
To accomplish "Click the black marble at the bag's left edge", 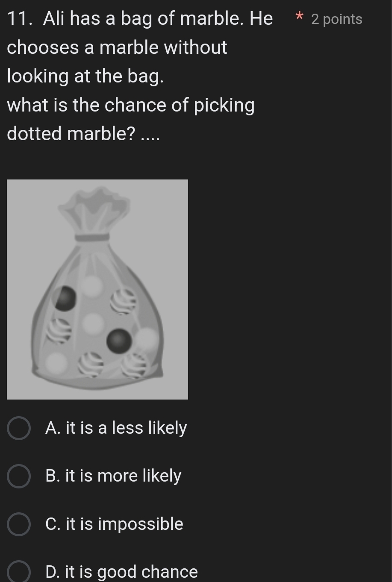I will (x=65, y=298).
